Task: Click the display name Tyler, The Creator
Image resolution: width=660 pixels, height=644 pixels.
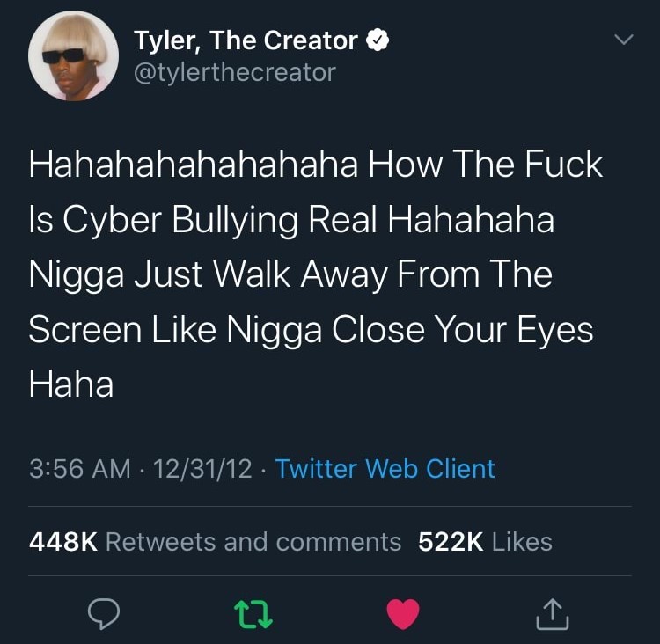Action: click(x=246, y=40)
